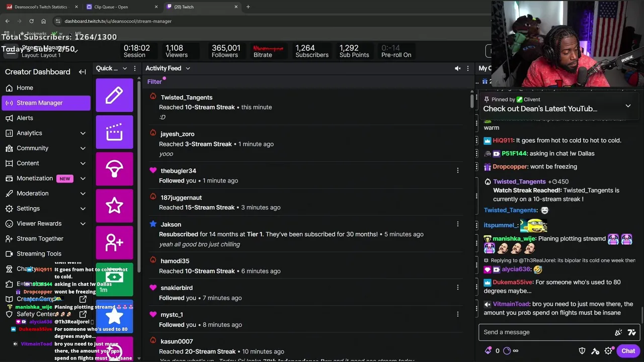Open Streaming Tools in the sidebar
This screenshot has height=362, width=644.
click(x=46, y=254)
